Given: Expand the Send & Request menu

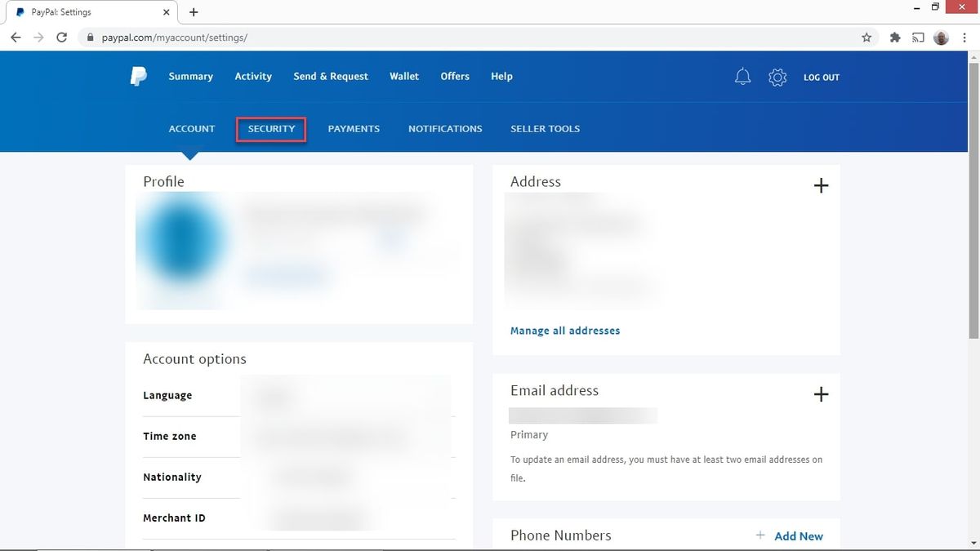Looking at the screenshot, I should click(330, 76).
